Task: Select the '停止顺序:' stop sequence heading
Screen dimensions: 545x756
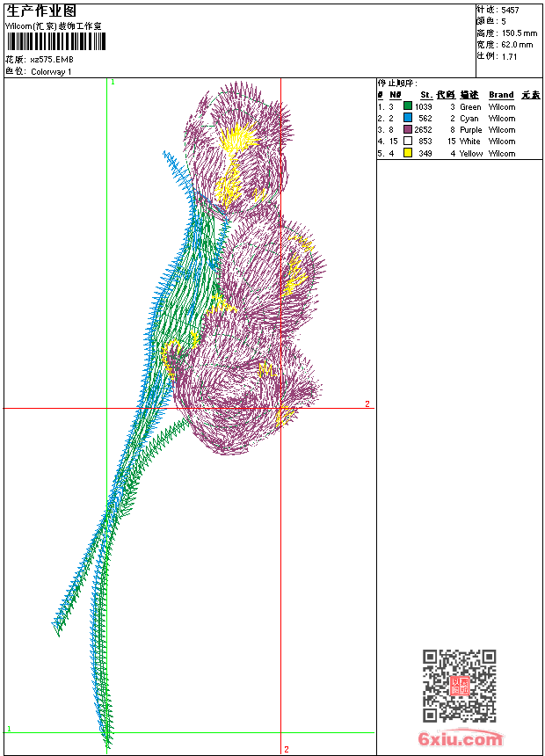Action: (397, 84)
